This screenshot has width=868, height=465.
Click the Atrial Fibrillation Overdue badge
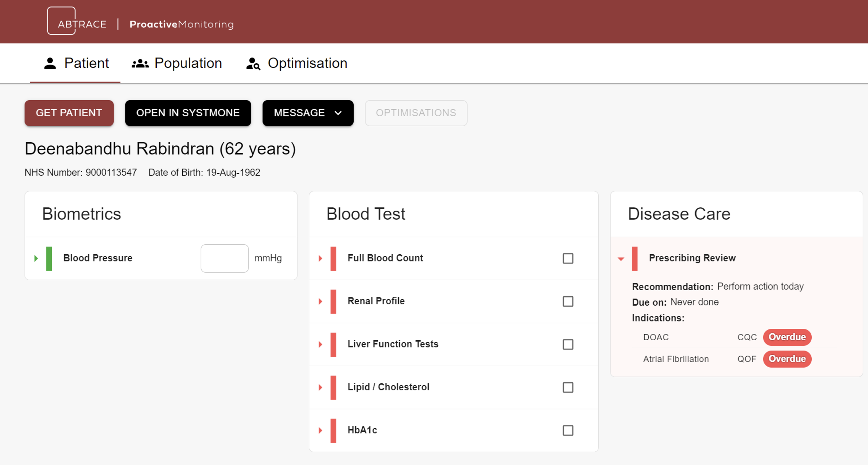coord(787,359)
